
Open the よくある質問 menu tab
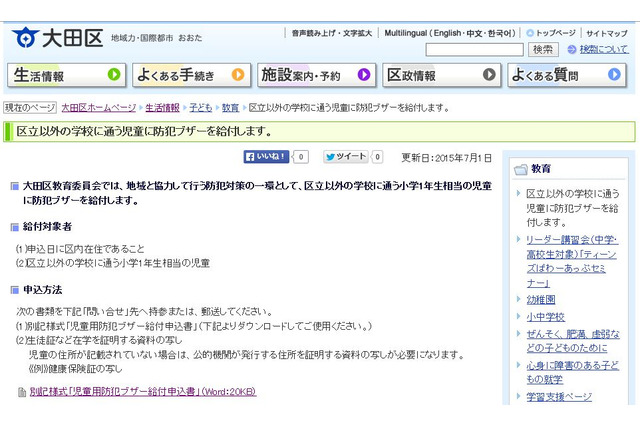(567, 75)
